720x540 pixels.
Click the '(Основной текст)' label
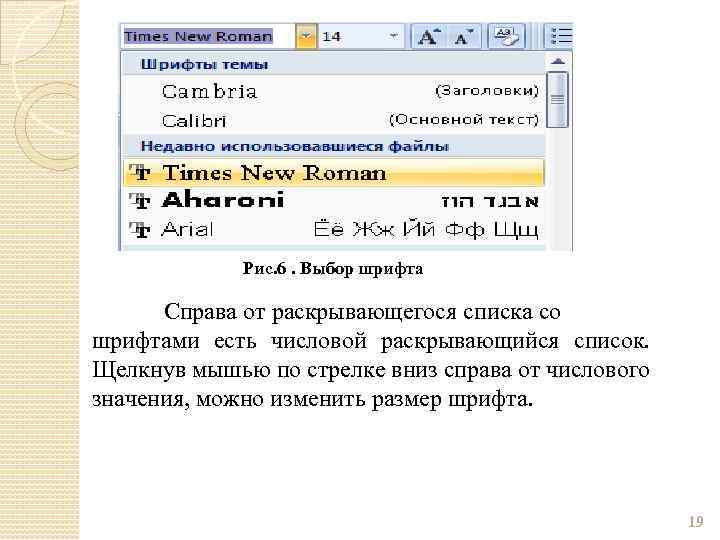pos(464,119)
